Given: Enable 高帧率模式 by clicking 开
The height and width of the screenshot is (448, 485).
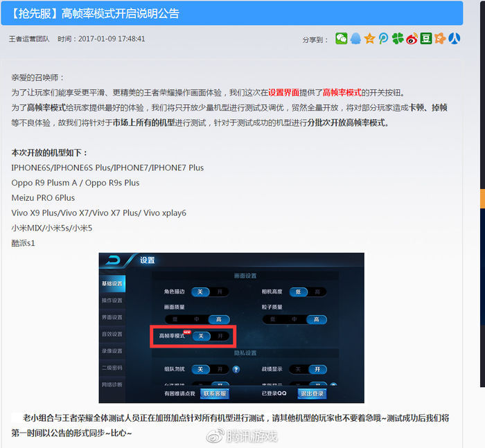Looking at the screenshot, I should coord(220,336).
